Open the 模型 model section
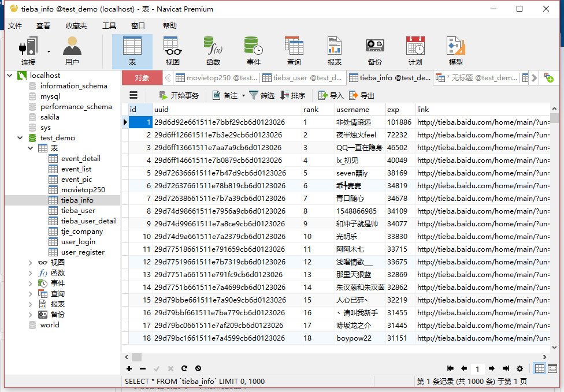The image size is (564, 392). pyautogui.click(x=456, y=51)
